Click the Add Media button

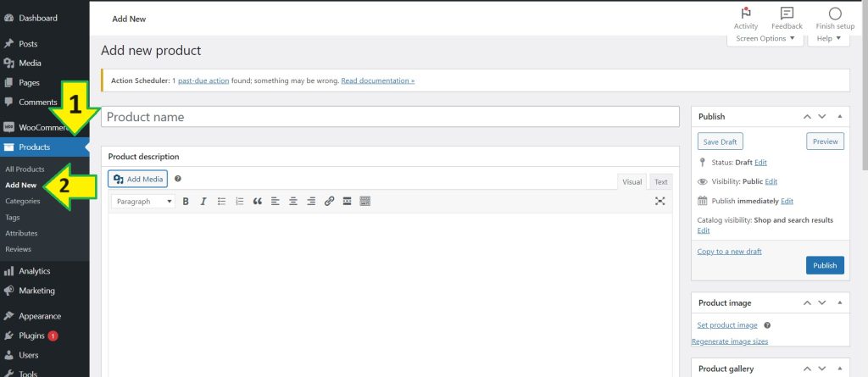(x=138, y=179)
